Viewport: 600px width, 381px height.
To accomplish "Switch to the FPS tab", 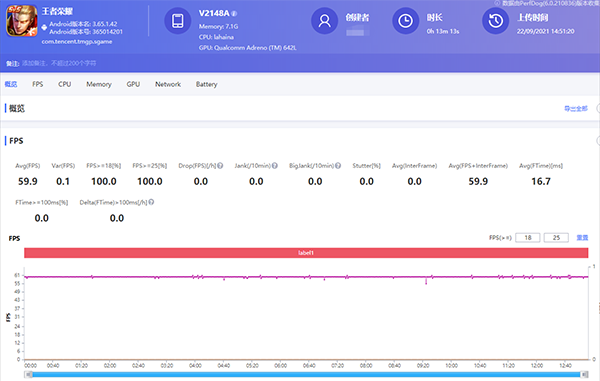I will tap(38, 84).
